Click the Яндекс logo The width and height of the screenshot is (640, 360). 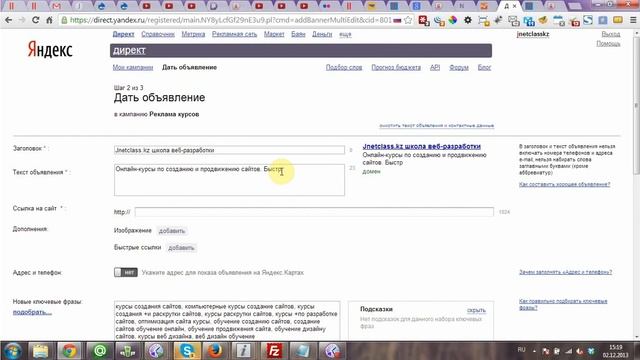[50, 50]
